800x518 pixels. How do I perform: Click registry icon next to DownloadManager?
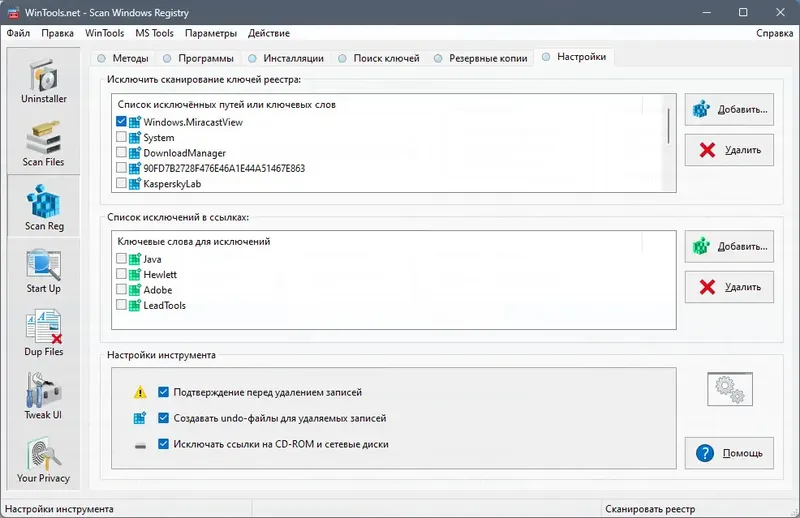click(135, 153)
